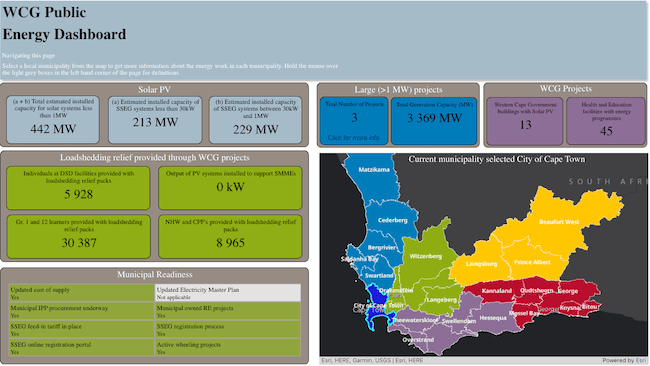Click the 229 MW SSEG capacity tile

pyautogui.click(x=255, y=120)
